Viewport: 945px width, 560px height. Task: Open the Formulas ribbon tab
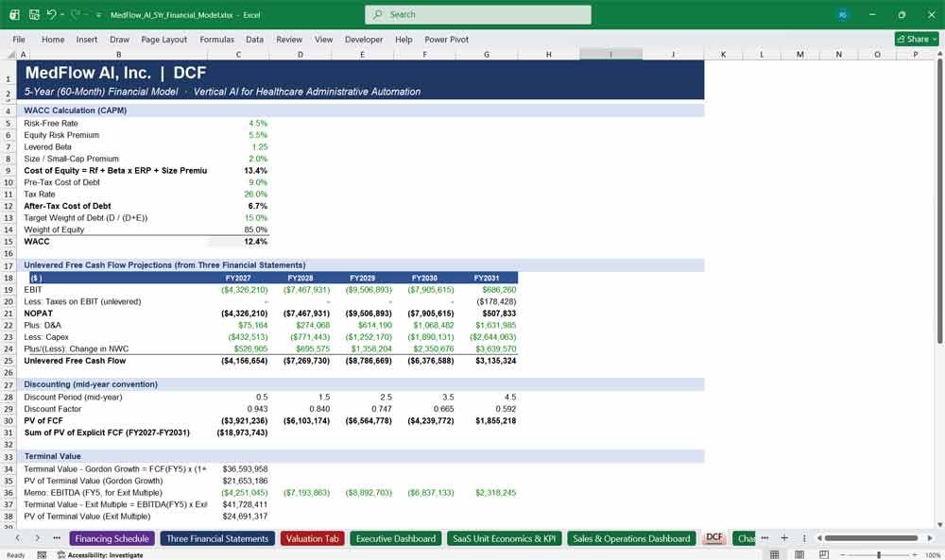click(x=217, y=39)
